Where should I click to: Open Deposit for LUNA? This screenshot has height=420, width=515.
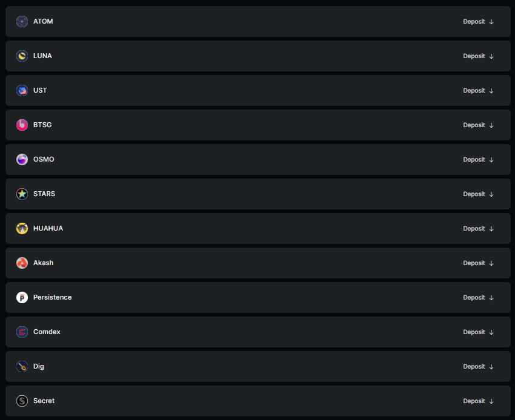(478, 56)
